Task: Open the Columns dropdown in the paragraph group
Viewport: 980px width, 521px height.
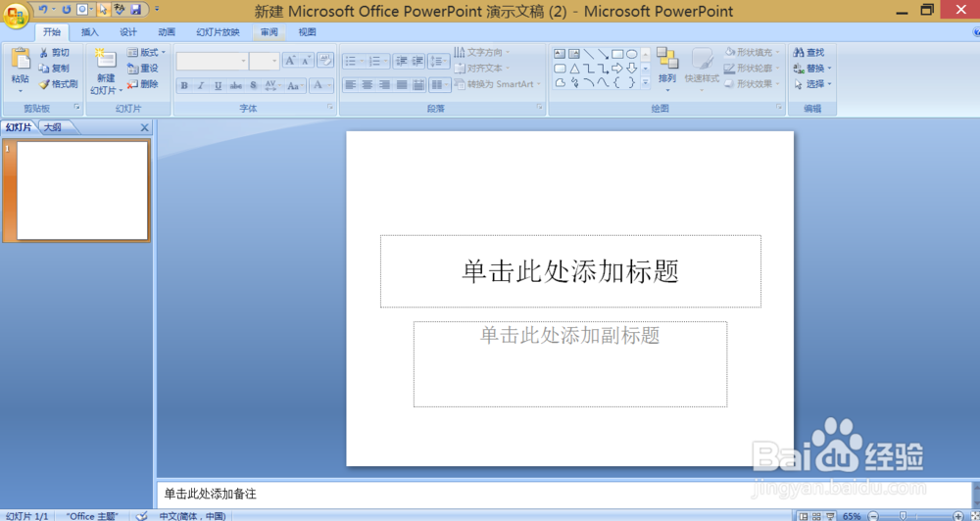Action: pyautogui.click(x=440, y=84)
